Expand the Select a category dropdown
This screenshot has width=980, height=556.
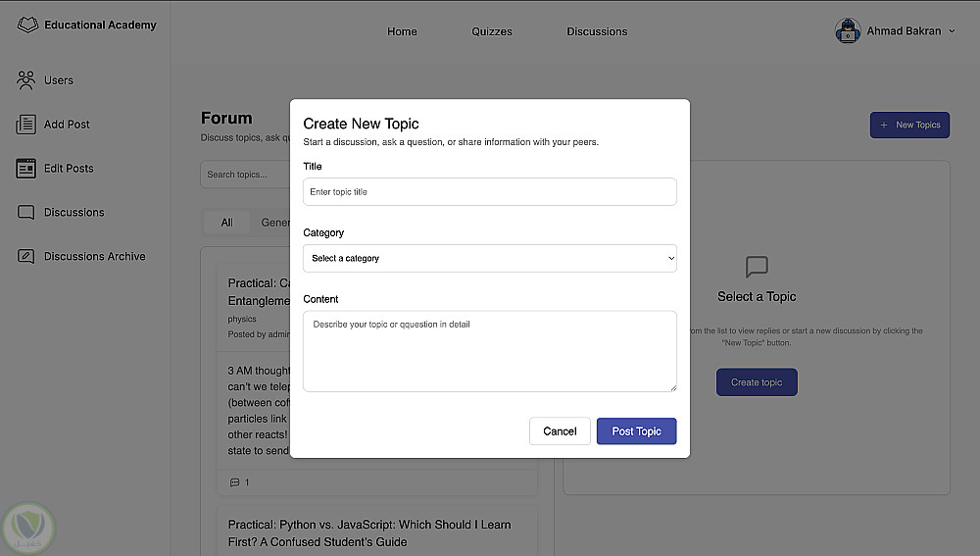click(x=489, y=259)
